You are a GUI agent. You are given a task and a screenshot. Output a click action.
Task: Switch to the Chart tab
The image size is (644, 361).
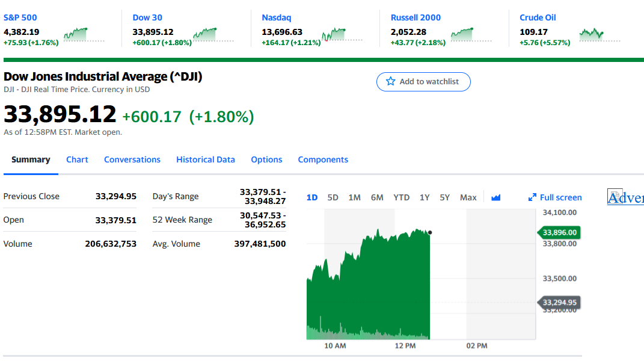click(x=77, y=159)
